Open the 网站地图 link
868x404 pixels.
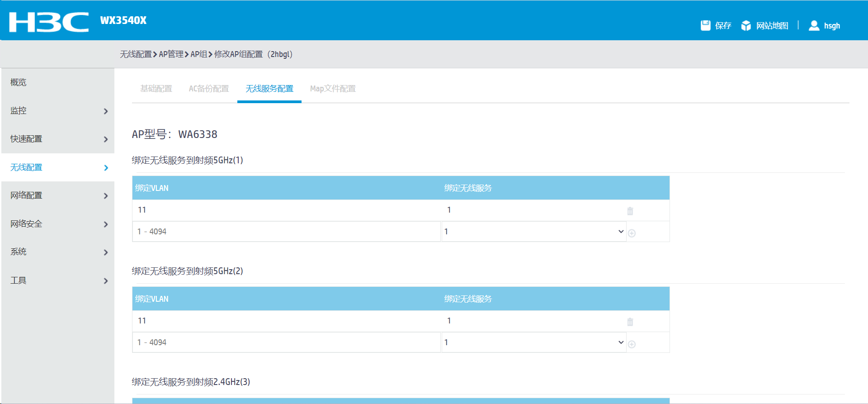[x=772, y=26]
